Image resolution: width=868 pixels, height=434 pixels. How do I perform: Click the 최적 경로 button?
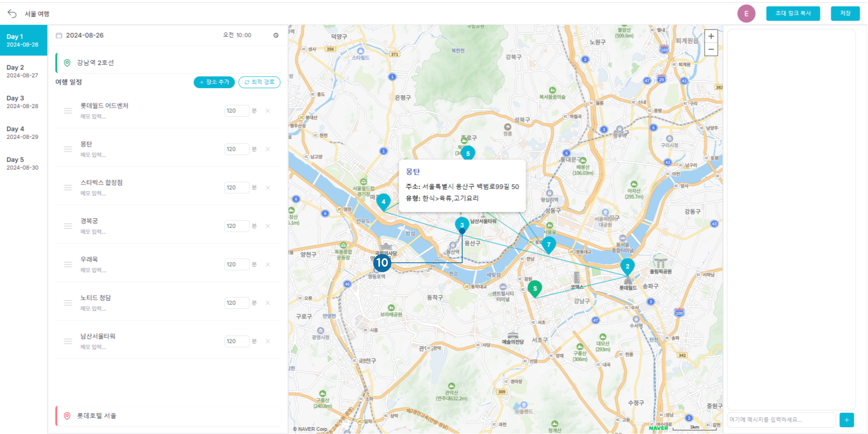pos(259,82)
